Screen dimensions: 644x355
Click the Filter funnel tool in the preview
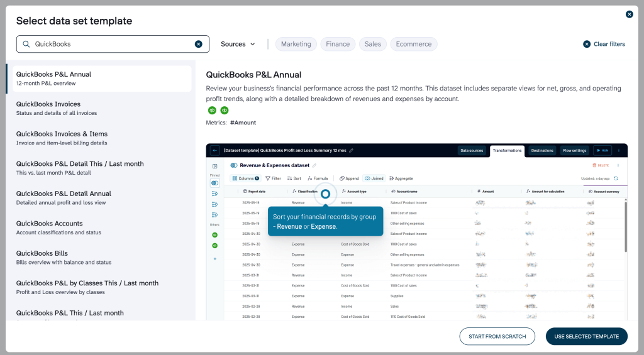click(x=273, y=178)
